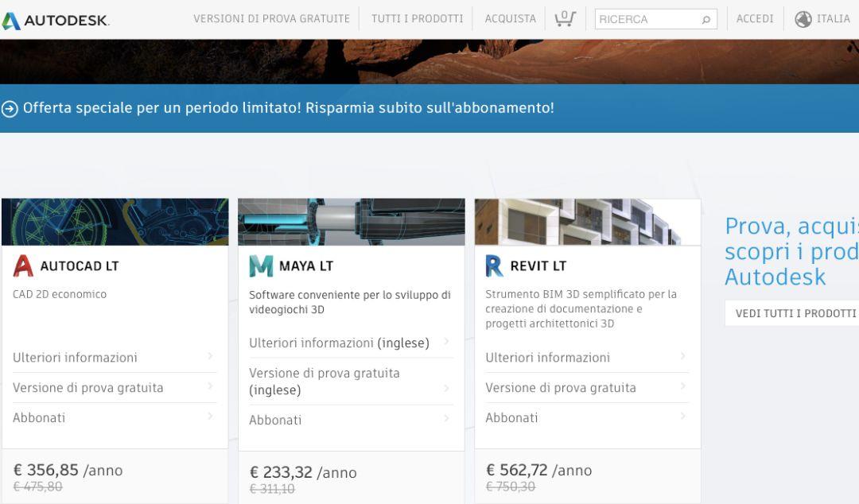Click the Maya LT title
Viewport: 859px width, 504px height.
click(306, 266)
